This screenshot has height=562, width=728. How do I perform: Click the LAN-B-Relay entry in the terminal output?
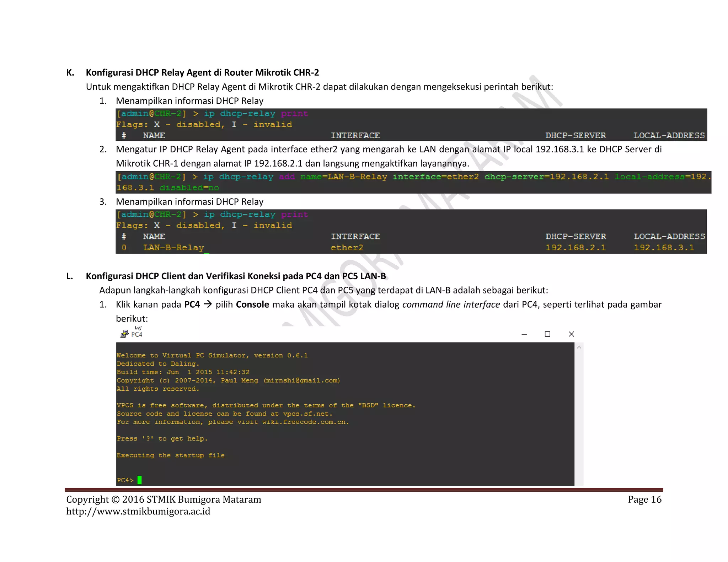coord(173,248)
